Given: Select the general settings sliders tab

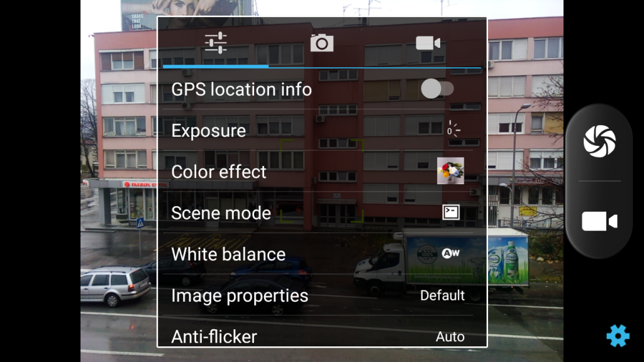Looking at the screenshot, I should click(x=216, y=43).
